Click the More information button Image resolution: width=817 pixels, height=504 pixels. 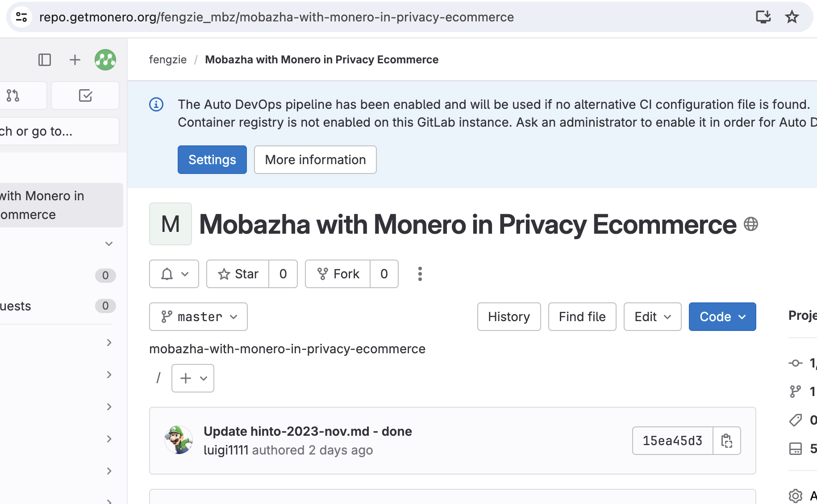tap(315, 160)
